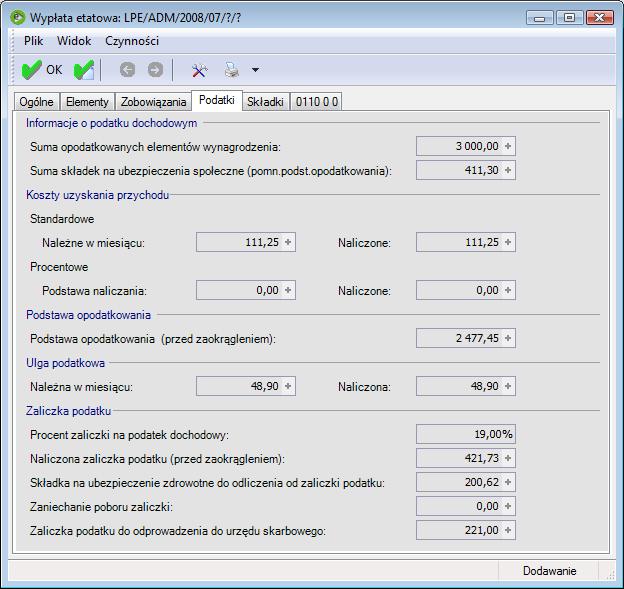Click plus icon beside Należne w miesiącu 111,25
This screenshot has width=624, height=589.
[288, 242]
